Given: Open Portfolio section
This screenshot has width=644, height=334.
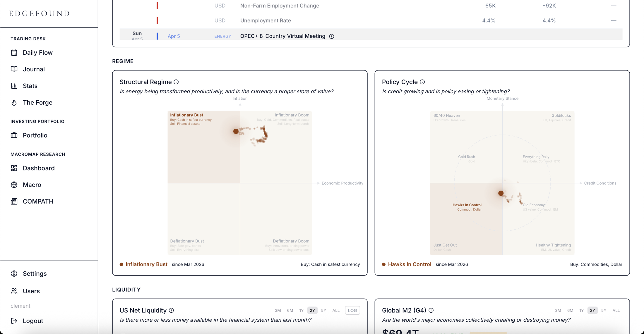Looking at the screenshot, I should click(35, 135).
